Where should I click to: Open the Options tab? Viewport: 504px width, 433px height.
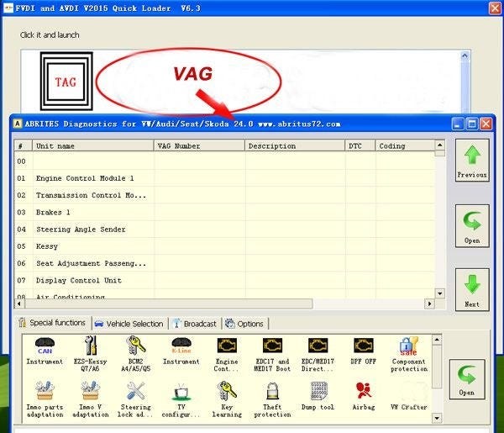[x=245, y=324]
